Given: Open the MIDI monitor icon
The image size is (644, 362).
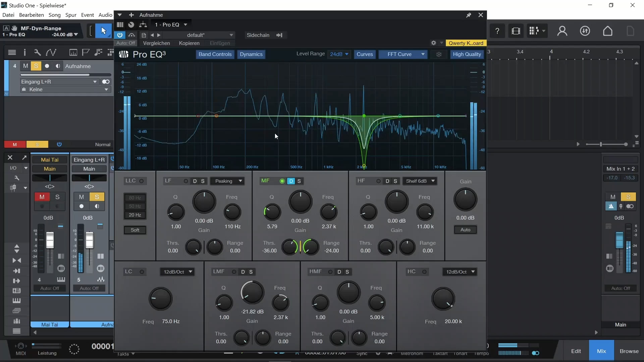Looking at the screenshot, I should coord(20,346).
